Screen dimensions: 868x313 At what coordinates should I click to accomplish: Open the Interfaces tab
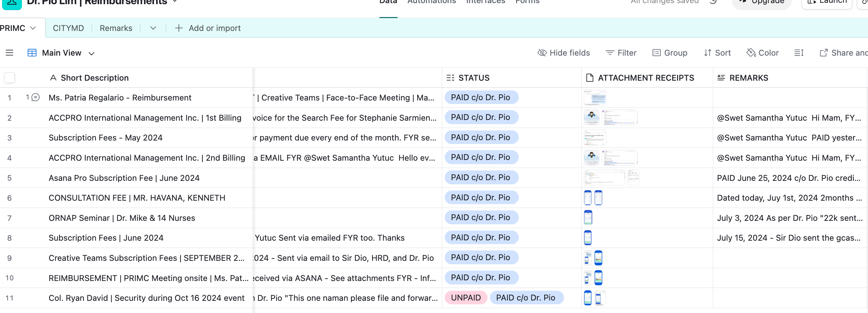[485, 2]
